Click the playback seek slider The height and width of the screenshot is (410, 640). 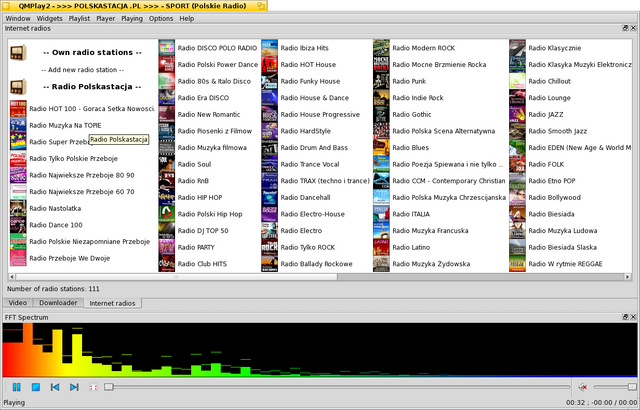(337, 387)
